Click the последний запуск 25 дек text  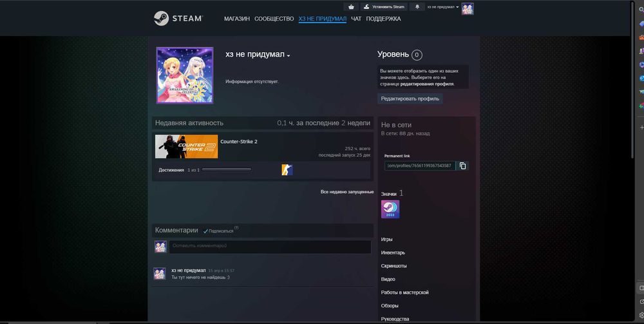coord(344,155)
